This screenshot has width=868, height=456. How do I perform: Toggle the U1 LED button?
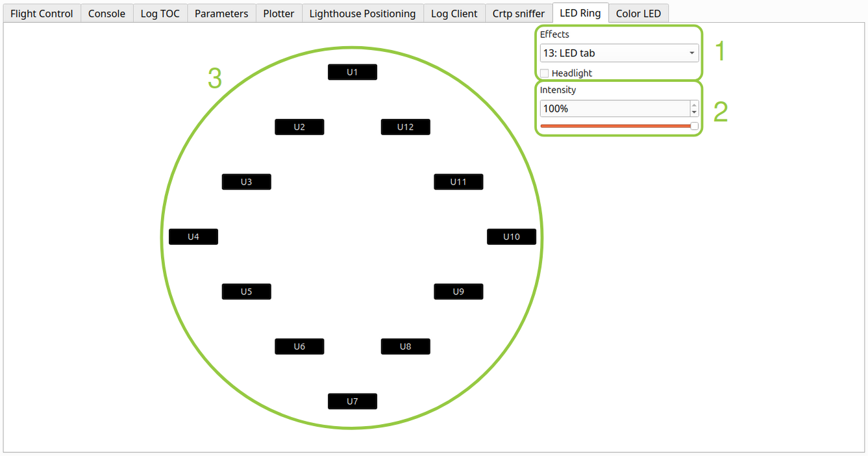click(x=352, y=72)
